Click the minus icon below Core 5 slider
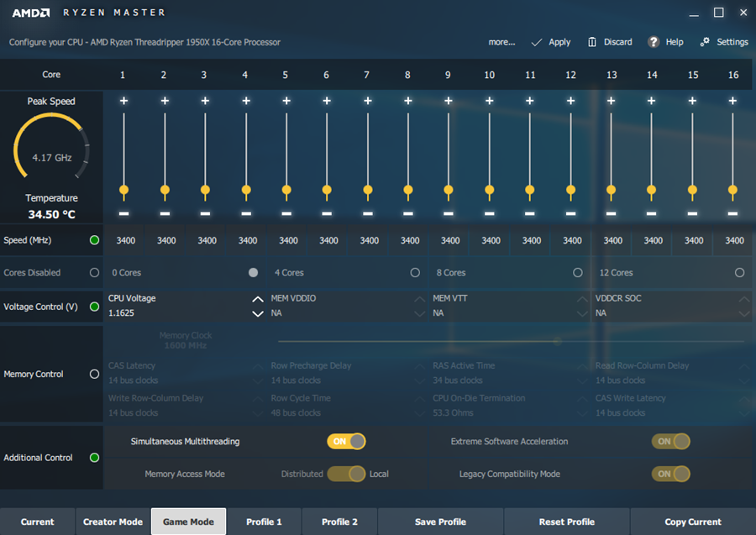 (x=286, y=213)
